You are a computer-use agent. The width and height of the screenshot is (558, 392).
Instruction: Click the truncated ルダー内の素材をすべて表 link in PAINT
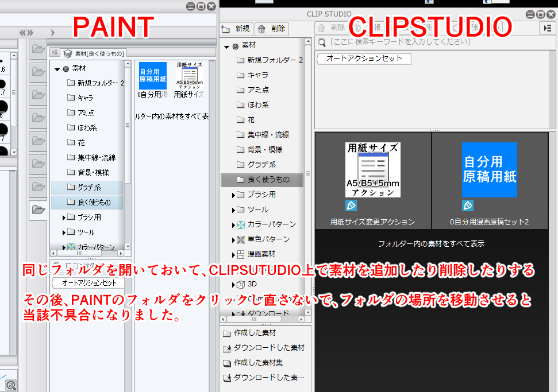tap(171, 117)
